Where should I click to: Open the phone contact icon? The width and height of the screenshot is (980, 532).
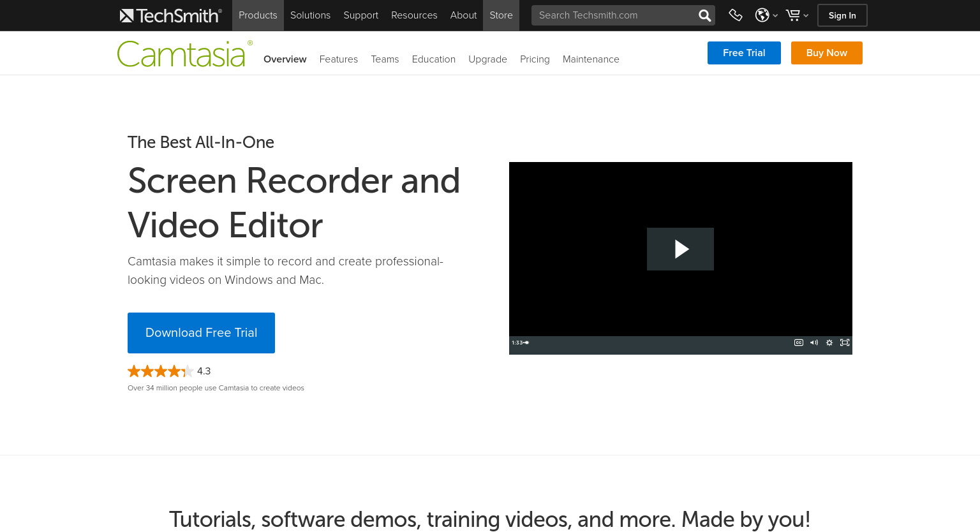[x=736, y=15]
